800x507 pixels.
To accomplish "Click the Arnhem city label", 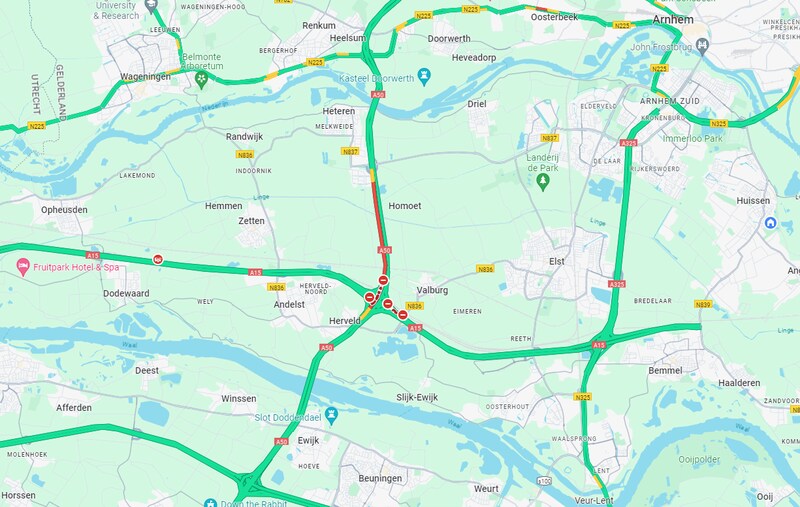I will [673, 20].
